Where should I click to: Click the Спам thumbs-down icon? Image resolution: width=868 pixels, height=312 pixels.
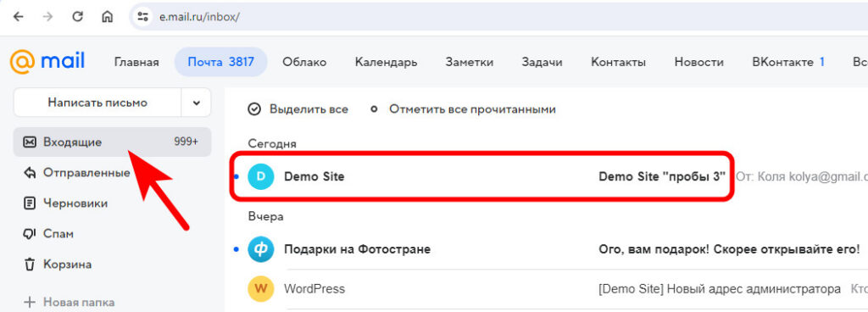30,234
